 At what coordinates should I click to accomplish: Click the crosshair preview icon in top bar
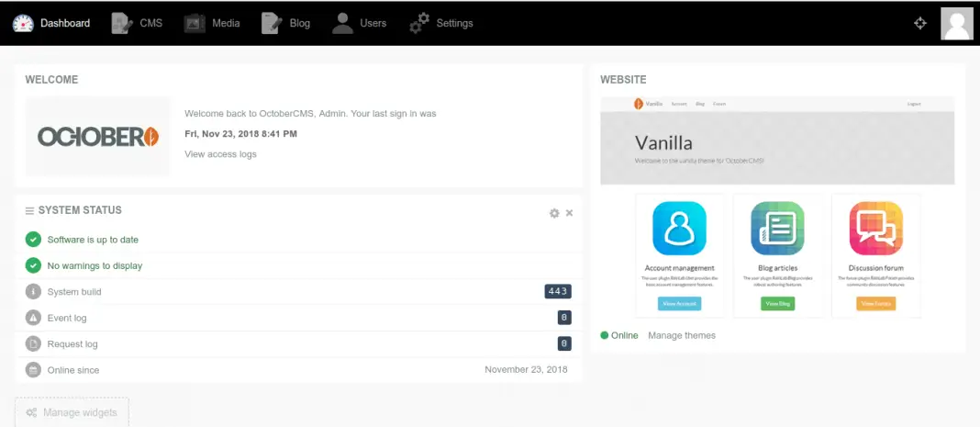920,23
